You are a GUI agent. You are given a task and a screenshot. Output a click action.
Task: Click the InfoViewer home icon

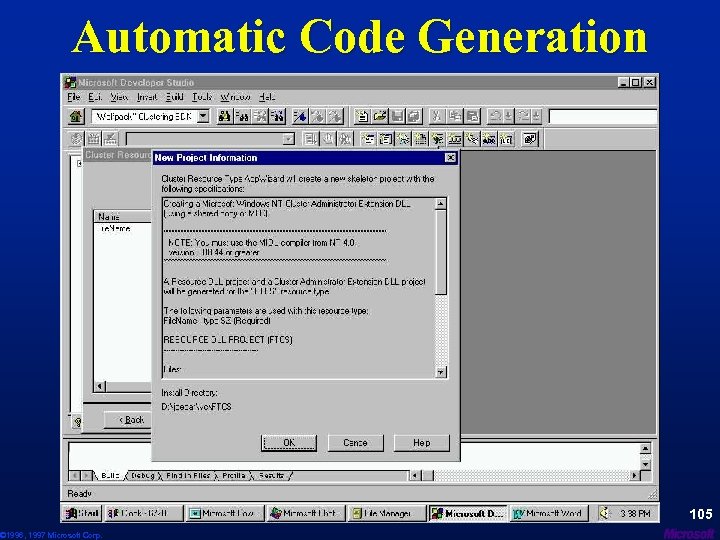pos(76,116)
